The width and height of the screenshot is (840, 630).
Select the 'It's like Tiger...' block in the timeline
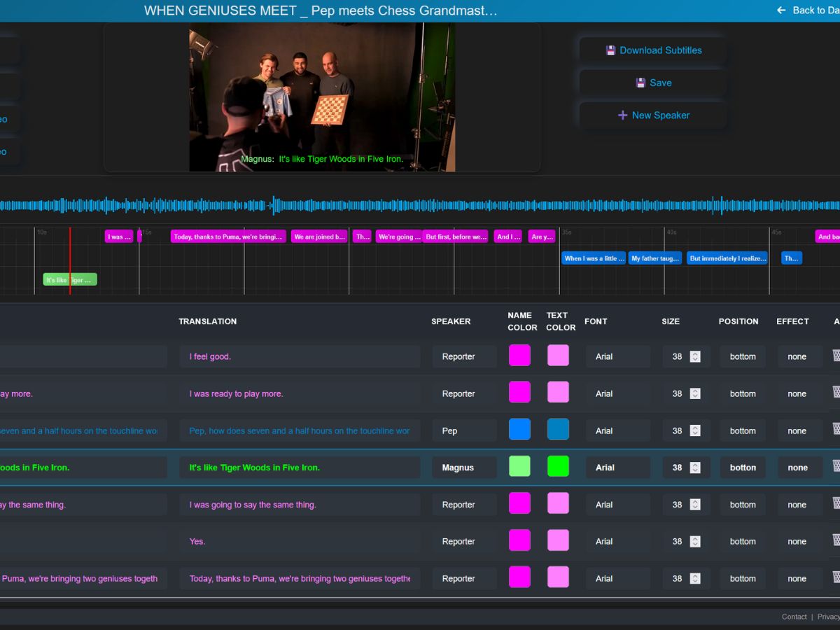click(70, 279)
